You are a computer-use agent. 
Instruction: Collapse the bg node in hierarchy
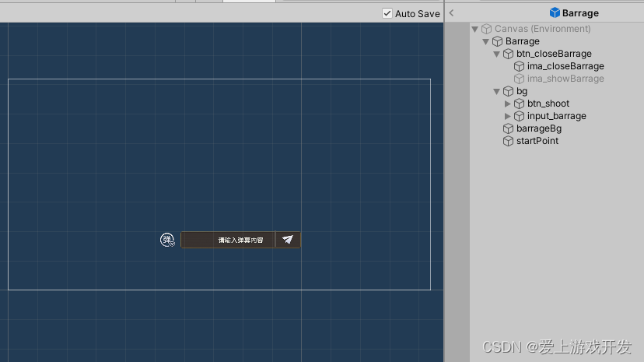click(x=496, y=91)
